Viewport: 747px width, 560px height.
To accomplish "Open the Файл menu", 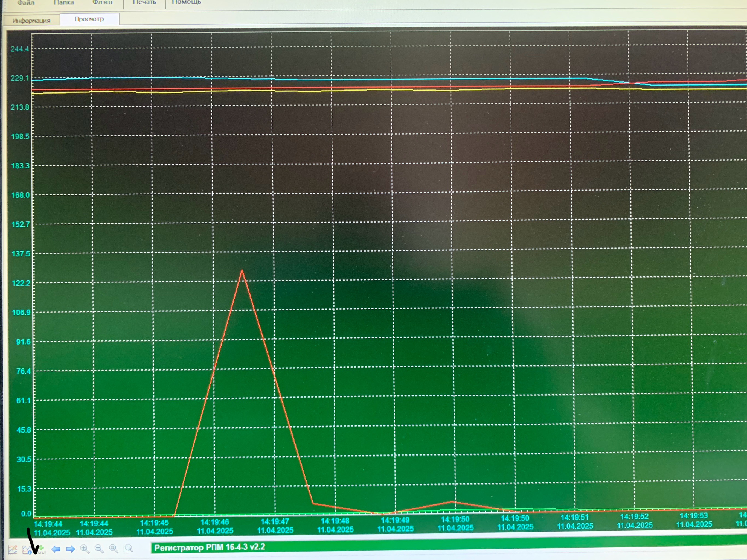I will (x=26, y=3).
